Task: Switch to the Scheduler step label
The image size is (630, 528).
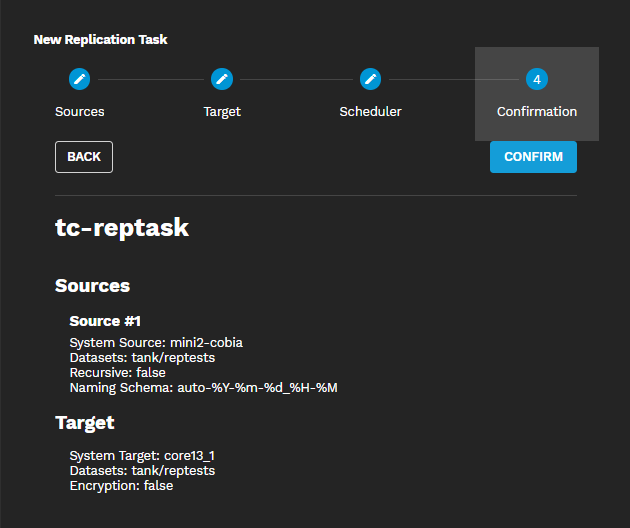Action: [370, 111]
